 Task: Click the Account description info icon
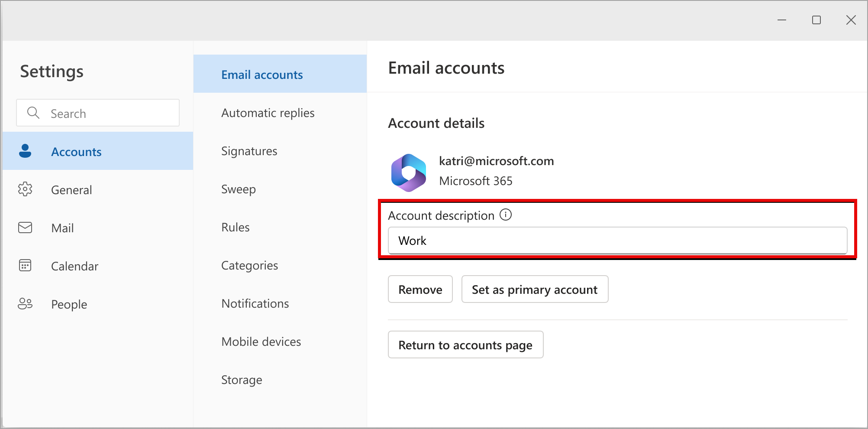(506, 214)
